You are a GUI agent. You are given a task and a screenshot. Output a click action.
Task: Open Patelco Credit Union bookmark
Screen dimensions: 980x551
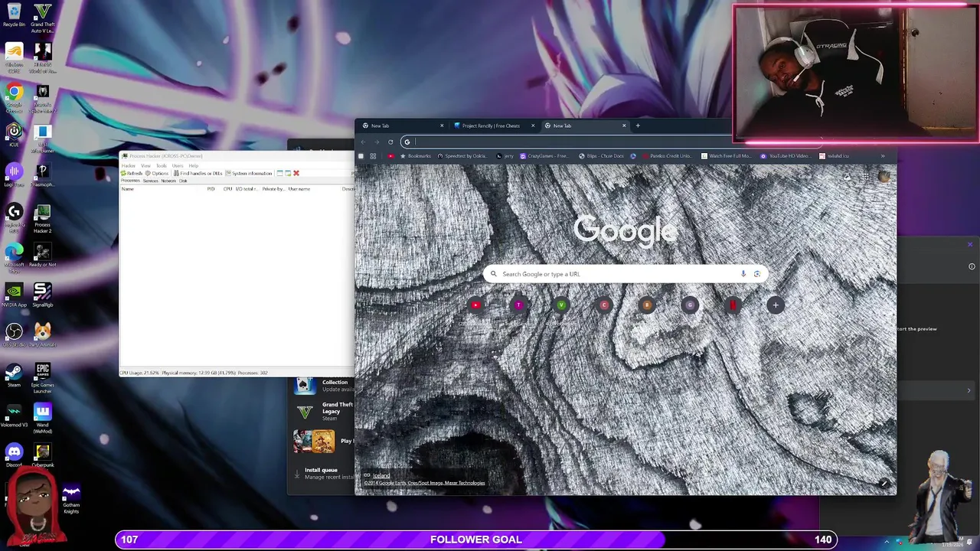coord(666,156)
